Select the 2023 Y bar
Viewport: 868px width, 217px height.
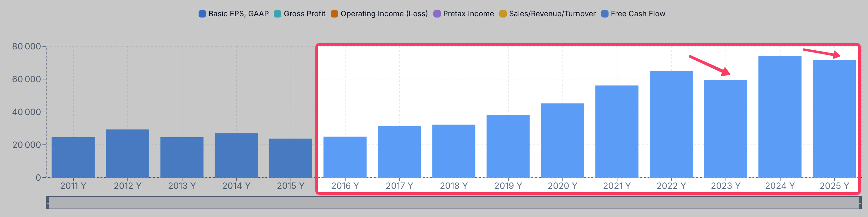(x=725, y=129)
